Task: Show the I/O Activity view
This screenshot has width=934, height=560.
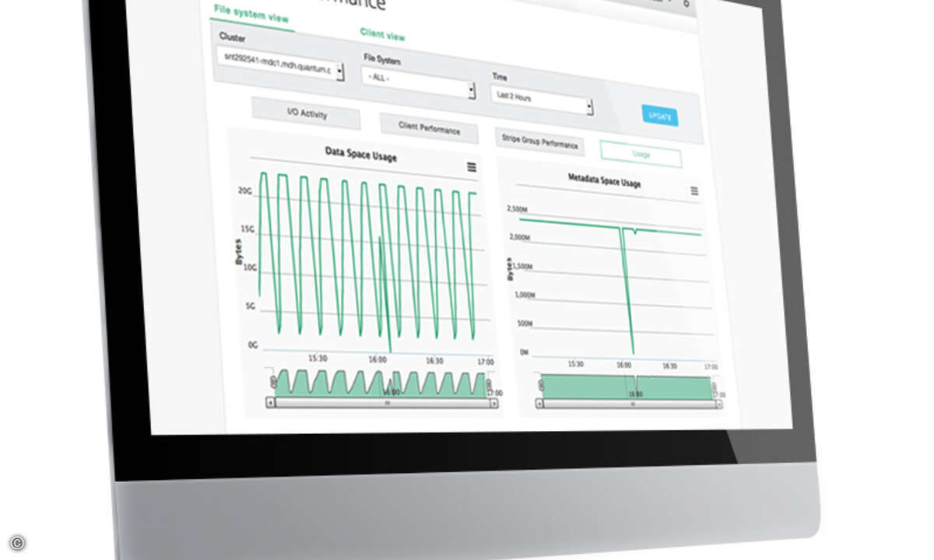Action: (x=306, y=114)
